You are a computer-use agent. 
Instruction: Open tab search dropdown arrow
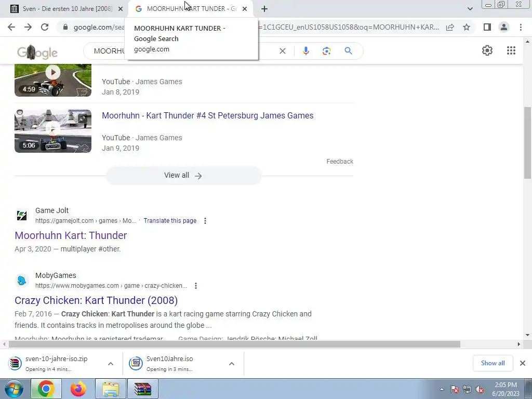(x=470, y=9)
